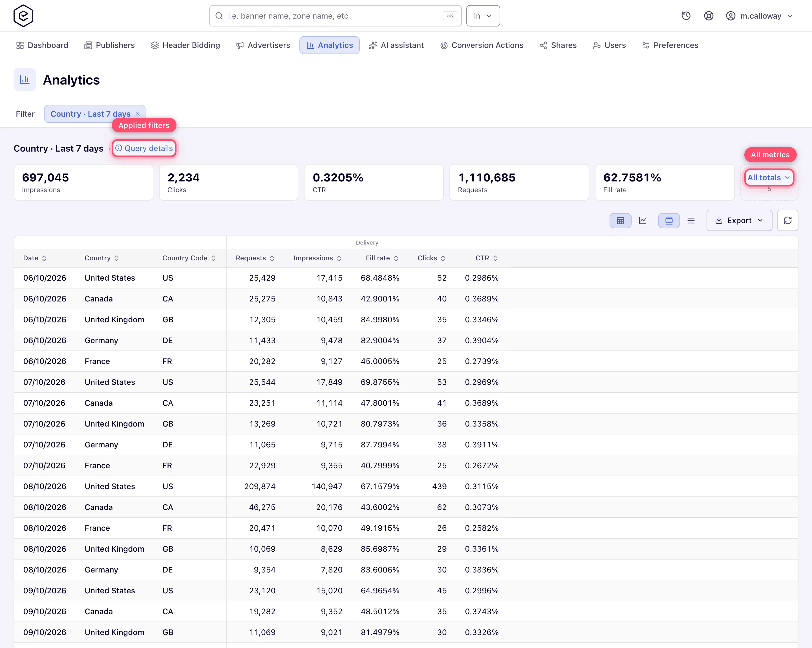The image size is (812, 648).
Task: Toggle the wide layout view icon
Action: [x=669, y=221]
